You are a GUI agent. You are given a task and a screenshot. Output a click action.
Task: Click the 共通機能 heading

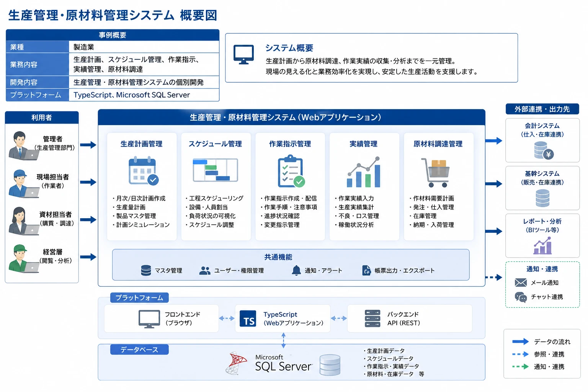tap(278, 257)
